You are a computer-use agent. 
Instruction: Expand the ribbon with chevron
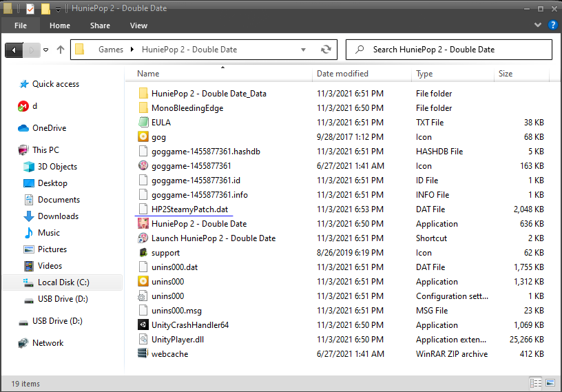[538, 25]
